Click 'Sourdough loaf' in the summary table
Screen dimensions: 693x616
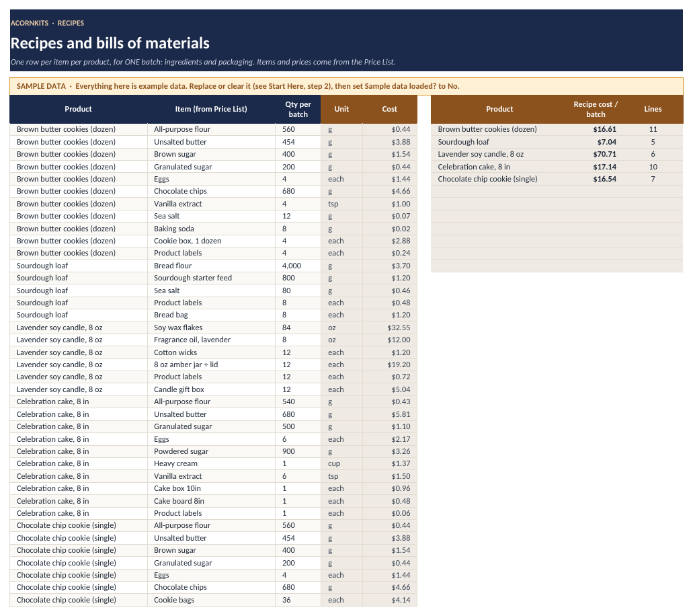(x=499, y=142)
